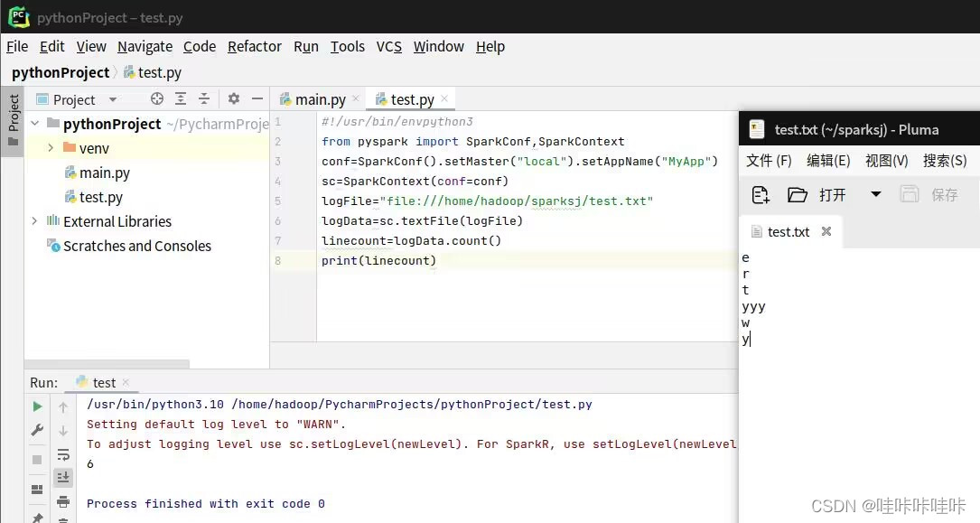980x523 pixels.
Task: Click the Expand All icon in Project panel
Action: (x=181, y=98)
